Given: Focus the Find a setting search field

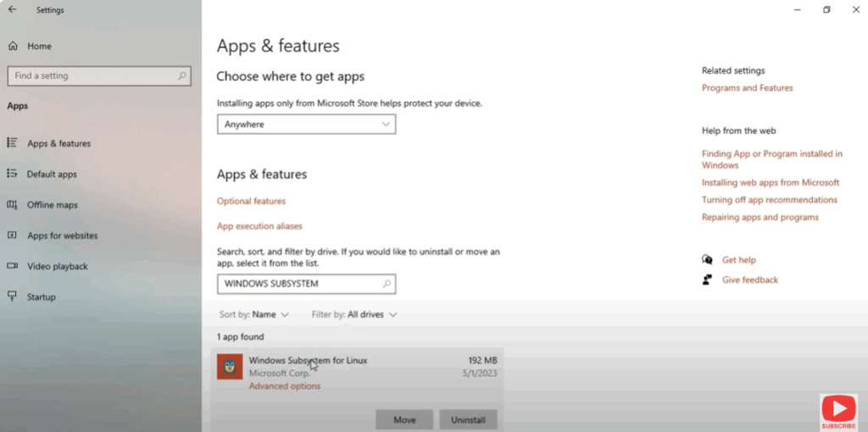Looking at the screenshot, I should coord(99,75).
